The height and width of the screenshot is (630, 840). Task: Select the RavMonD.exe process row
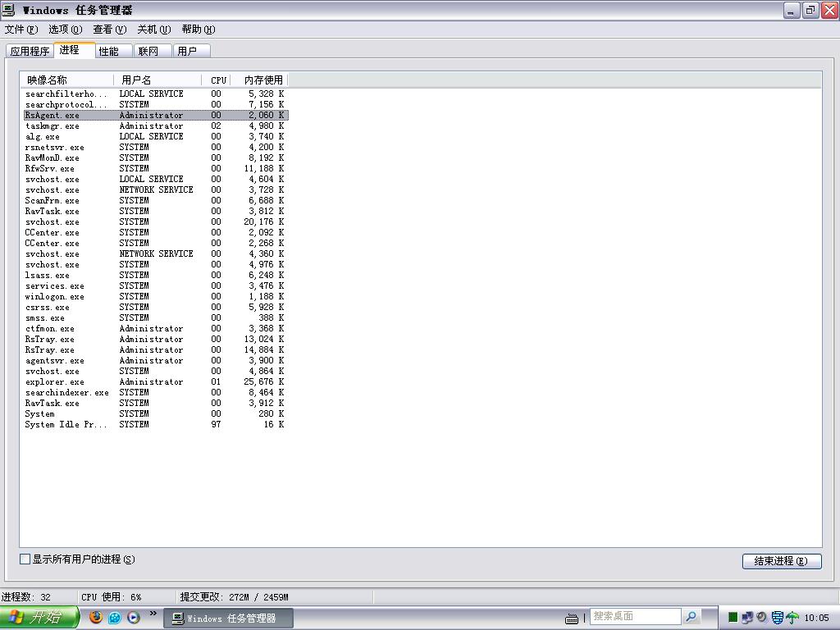pos(155,158)
